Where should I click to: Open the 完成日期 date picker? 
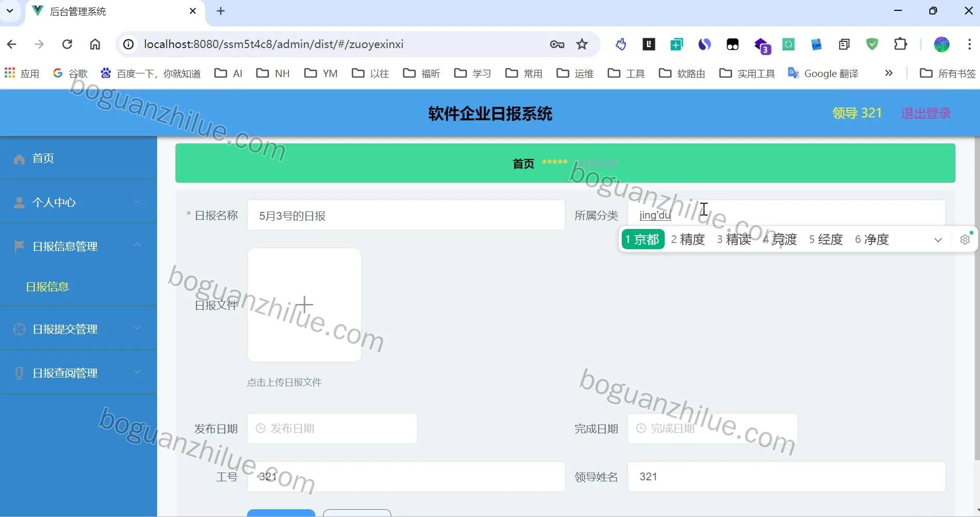(x=712, y=429)
